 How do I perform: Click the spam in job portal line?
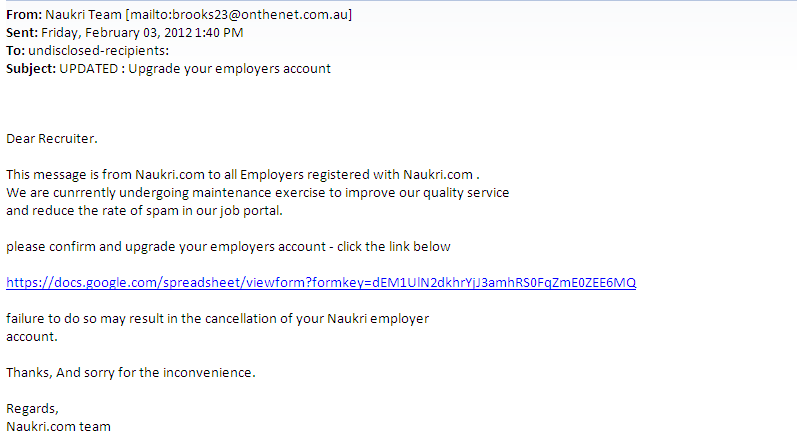[144, 211]
